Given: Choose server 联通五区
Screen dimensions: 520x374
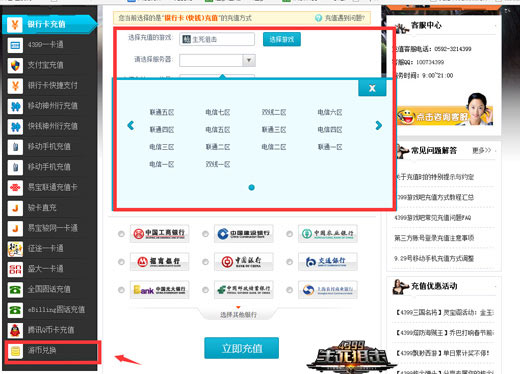Looking at the screenshot, I should (162, 112).
